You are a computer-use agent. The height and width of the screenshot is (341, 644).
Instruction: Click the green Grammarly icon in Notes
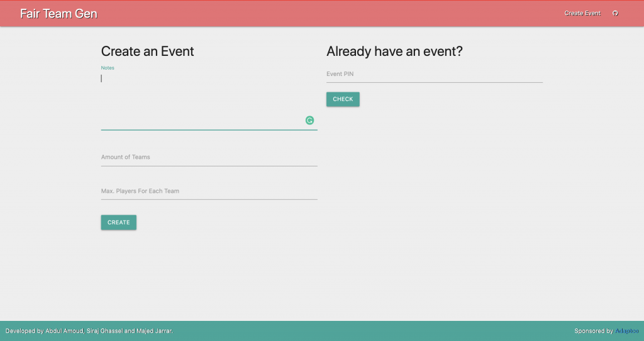(x=309, y=121)
